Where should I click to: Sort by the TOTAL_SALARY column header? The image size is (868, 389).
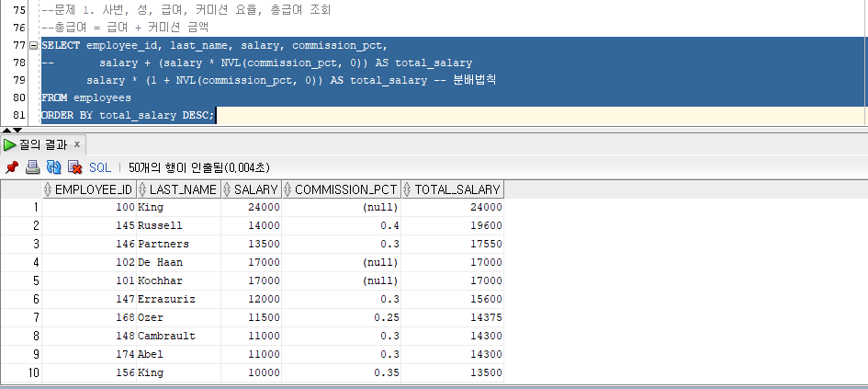452,189
